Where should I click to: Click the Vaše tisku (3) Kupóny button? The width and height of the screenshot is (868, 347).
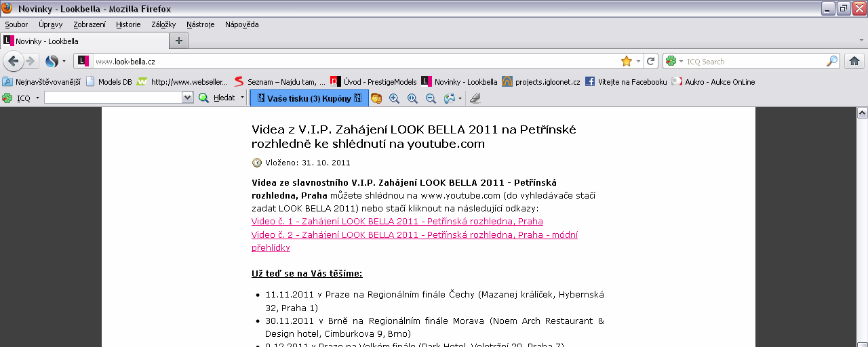click(309, 98)
